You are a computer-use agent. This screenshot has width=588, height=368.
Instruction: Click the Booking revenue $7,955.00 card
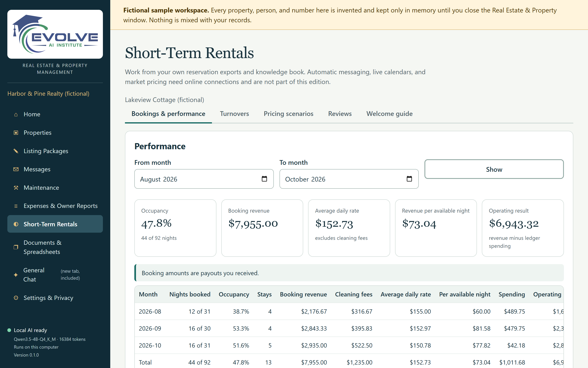[x=262, y=228]
